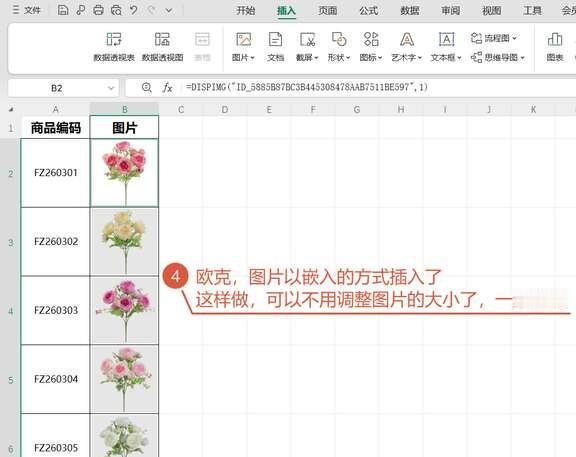
Task: Expand the quick access toolbar dropdown arrow
Action: pyautogui.click(x=169, y=10)
